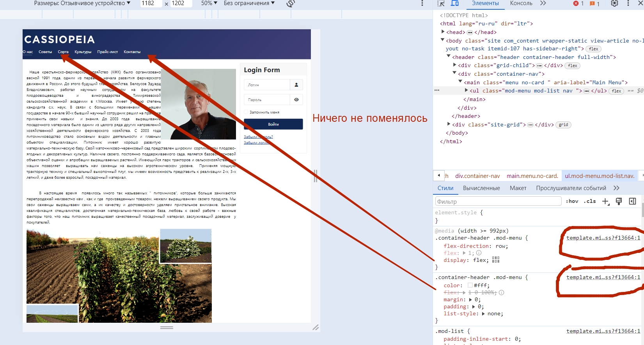Expand the div class="site-grid" node

tap(449, 124)
